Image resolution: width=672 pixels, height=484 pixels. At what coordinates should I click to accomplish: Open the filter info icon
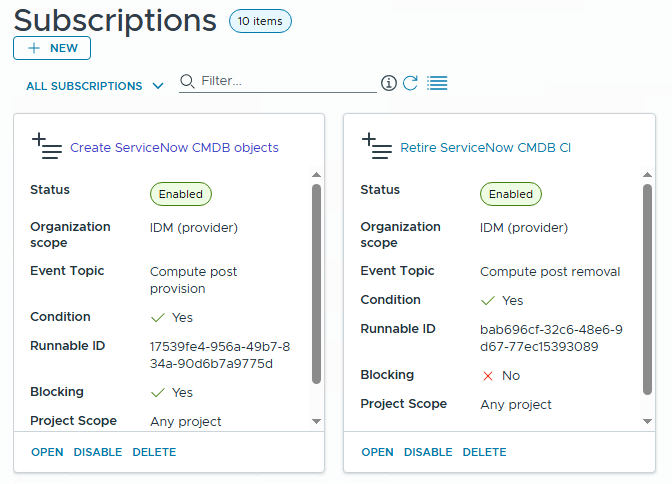(x=389, y=83)
